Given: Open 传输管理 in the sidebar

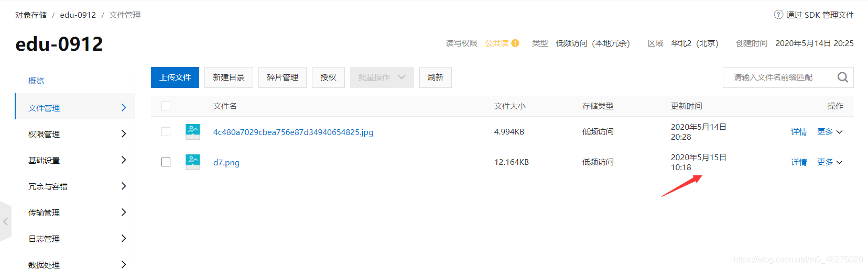Looking at the screenshot, I should click(44, 212).
